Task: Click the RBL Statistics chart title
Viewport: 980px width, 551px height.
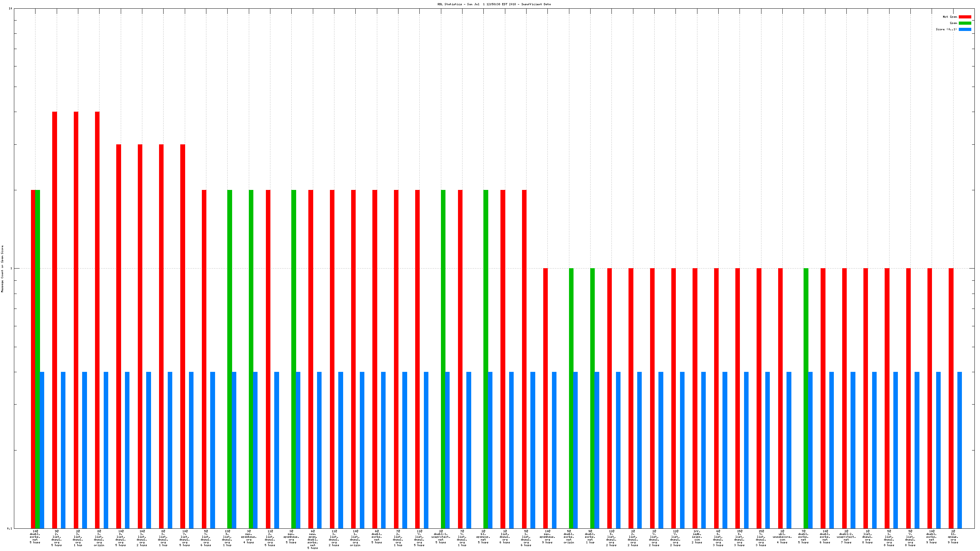Action: (494, 4)
